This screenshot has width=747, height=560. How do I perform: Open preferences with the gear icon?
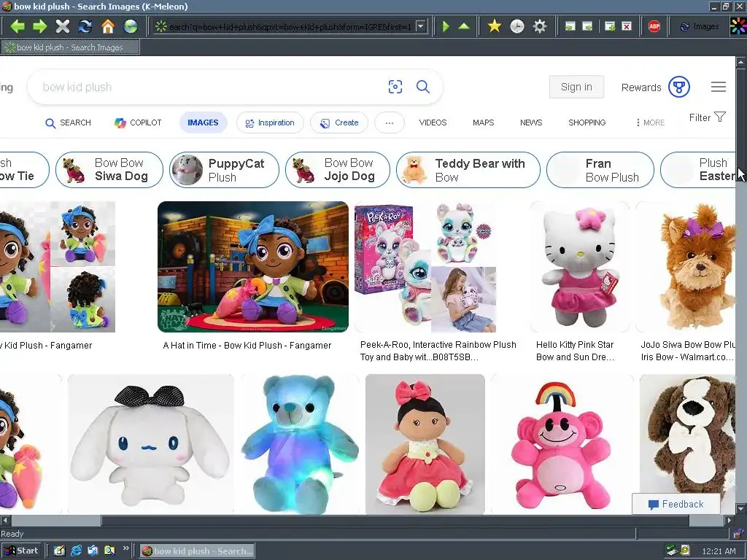click(x=540, y=26)
